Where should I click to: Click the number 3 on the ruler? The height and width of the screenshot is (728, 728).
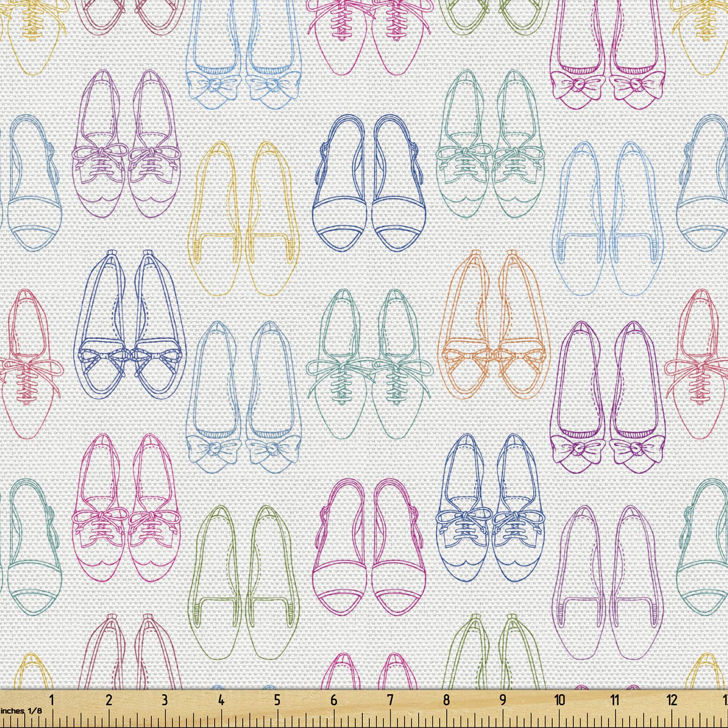click(165, 699)
